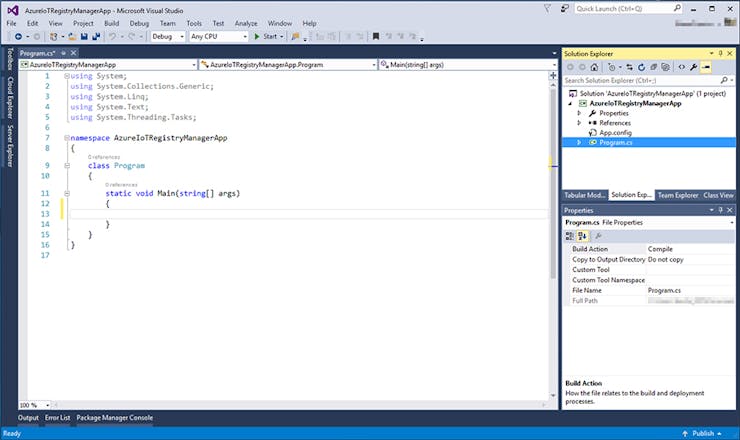
Task: Open the Error List window tab
Action: pyautogui.click(x=58, y=418)
